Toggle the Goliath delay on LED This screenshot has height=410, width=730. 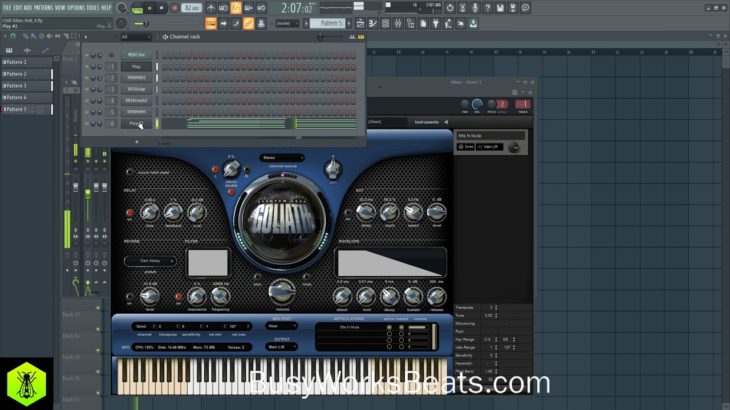[x=129, y=213]
